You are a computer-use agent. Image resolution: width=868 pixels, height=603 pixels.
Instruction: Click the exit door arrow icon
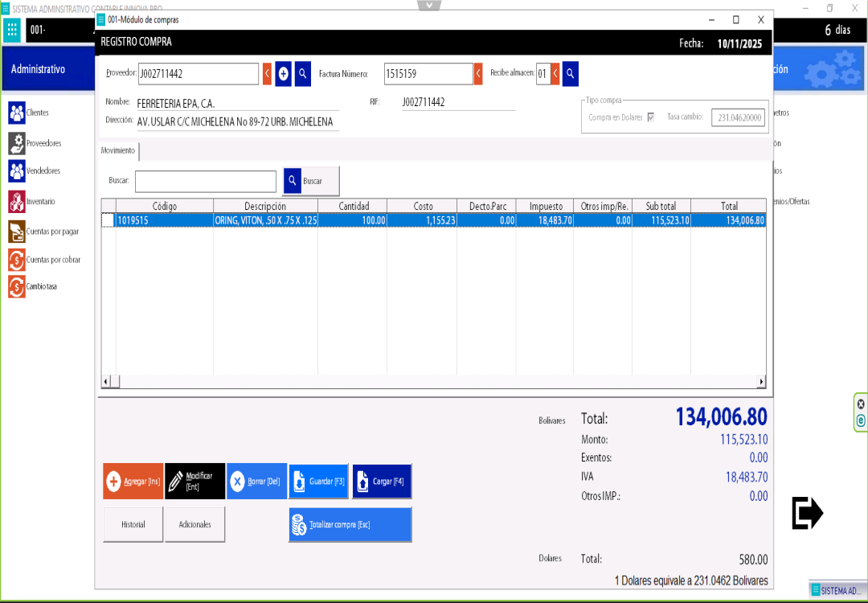click(x=807, y=513)
